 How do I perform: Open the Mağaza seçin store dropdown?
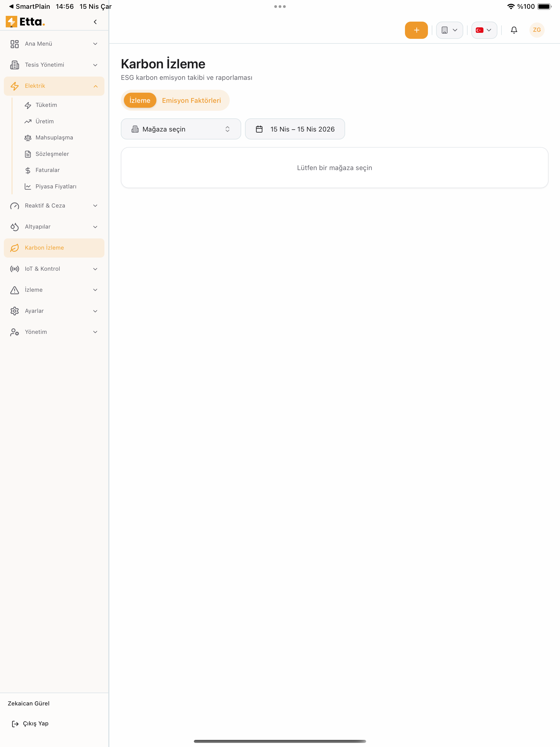(x=181, y=129)
